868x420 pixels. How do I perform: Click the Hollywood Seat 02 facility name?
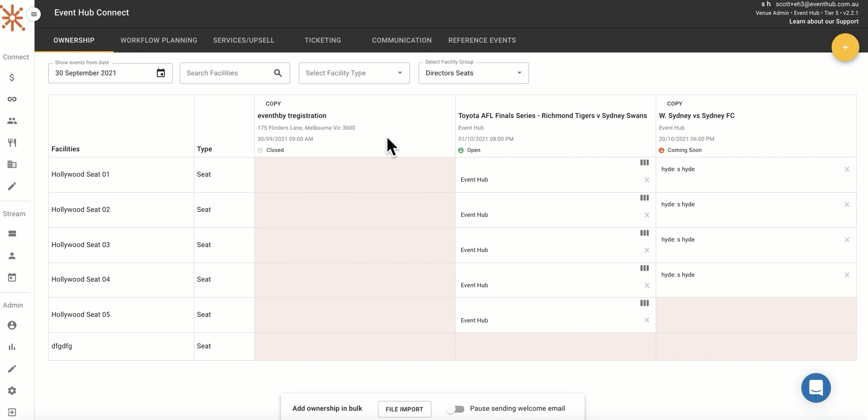81,210
